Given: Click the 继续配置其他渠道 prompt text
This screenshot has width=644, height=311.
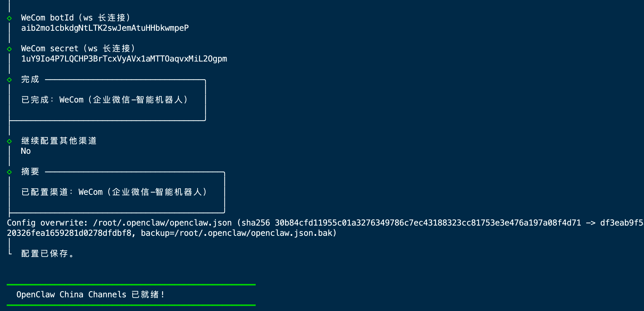Looking at the screenshot, I should [59, 141].
